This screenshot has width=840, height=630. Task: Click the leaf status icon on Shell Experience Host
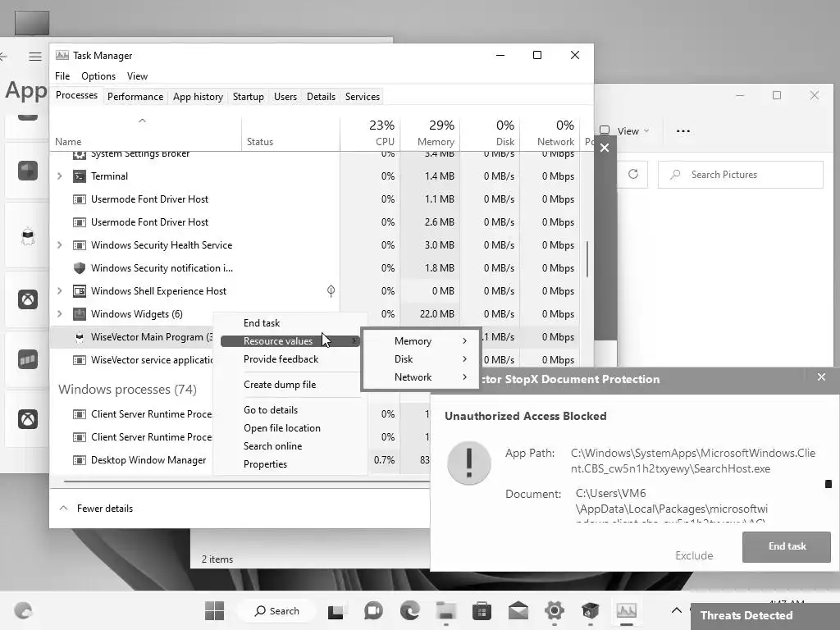(331, 291)
